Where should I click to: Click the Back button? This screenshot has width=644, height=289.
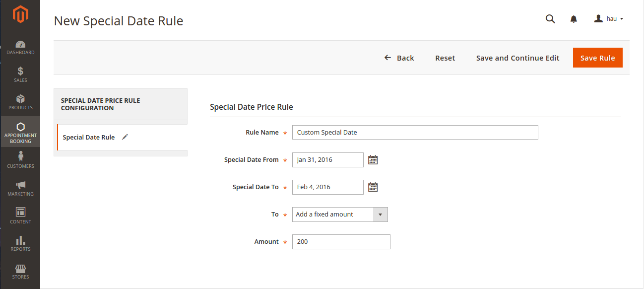pyautogui.click(x=399, y=58)
